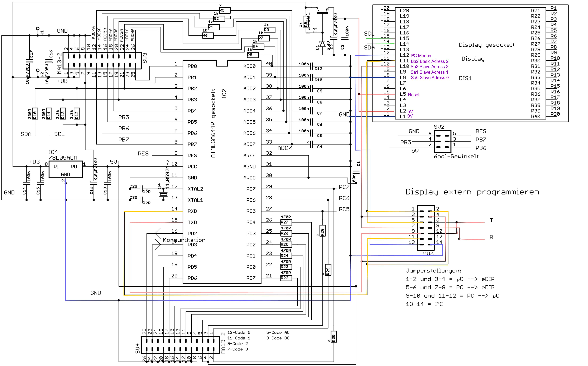
Task: Select the crystal Q4 11,0592MHz symbol
Action: pos(164,194)
